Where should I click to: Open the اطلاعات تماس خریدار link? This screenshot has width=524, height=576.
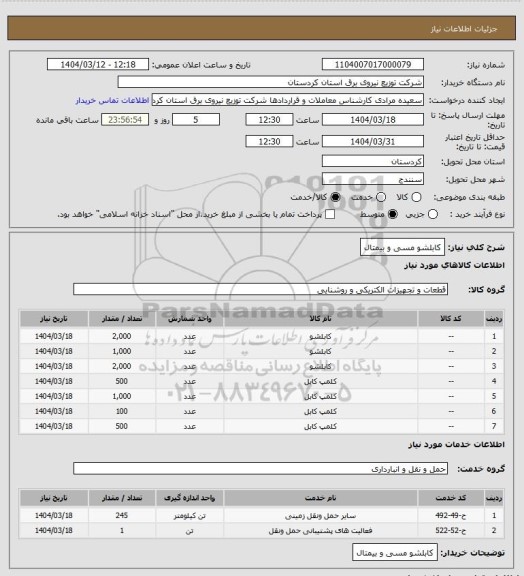[x=112, y=100]
